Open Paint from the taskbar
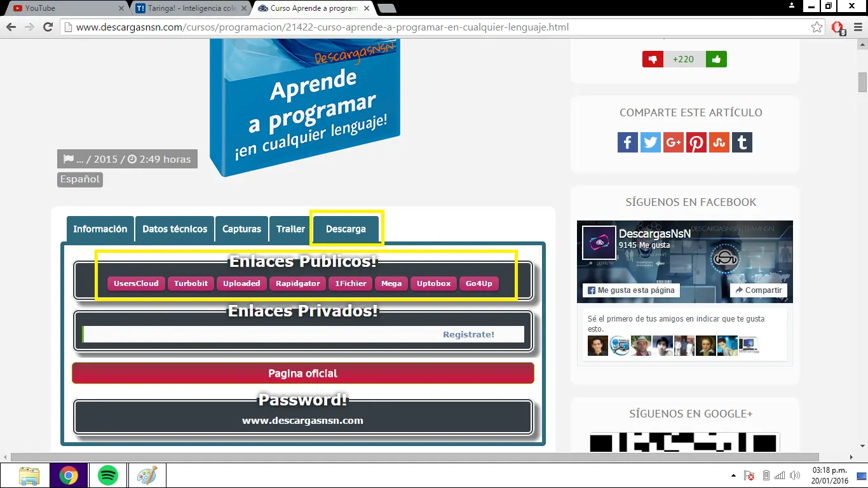Image resolution: width=868 pixels, height=488 pixels. coord(147,475)
